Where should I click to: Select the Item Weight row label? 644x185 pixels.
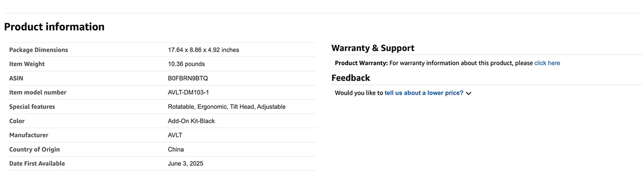tap(27, 64)
